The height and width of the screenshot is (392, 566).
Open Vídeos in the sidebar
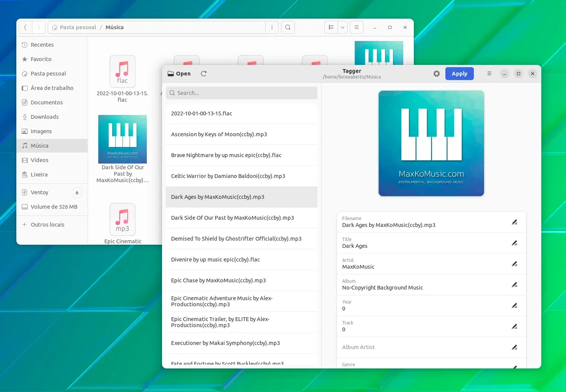52,160
